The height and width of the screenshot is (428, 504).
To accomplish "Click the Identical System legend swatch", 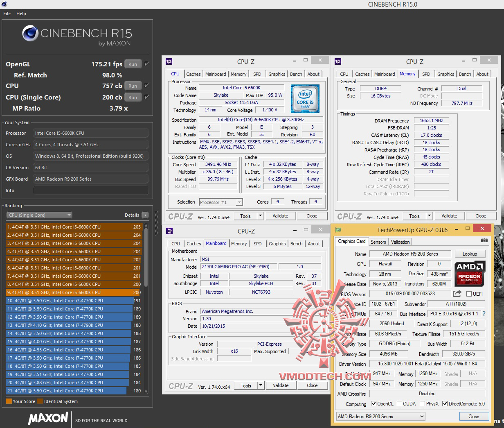I will click(x=40, y=401).
